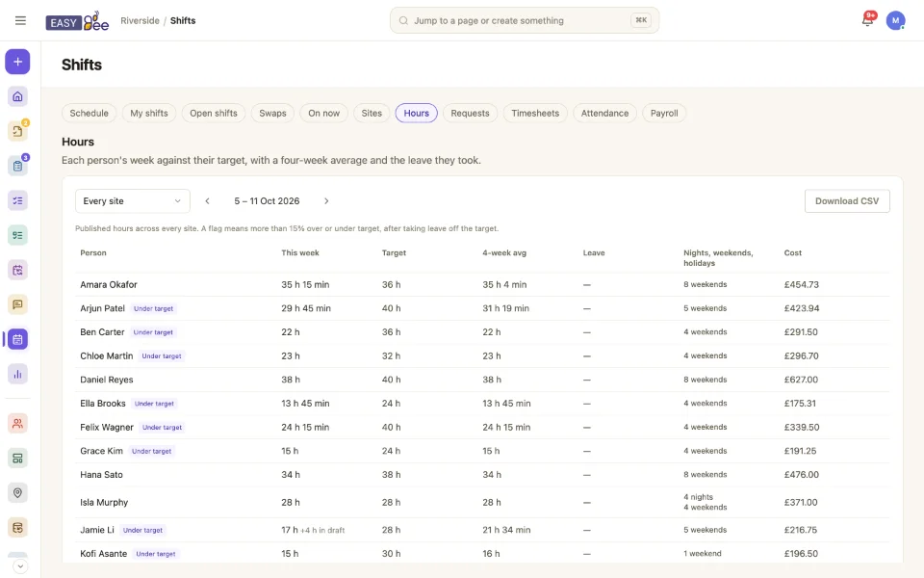924x578 pixels.
Task: Open the location pin icon in sidebar
Action: pos(17,493)
